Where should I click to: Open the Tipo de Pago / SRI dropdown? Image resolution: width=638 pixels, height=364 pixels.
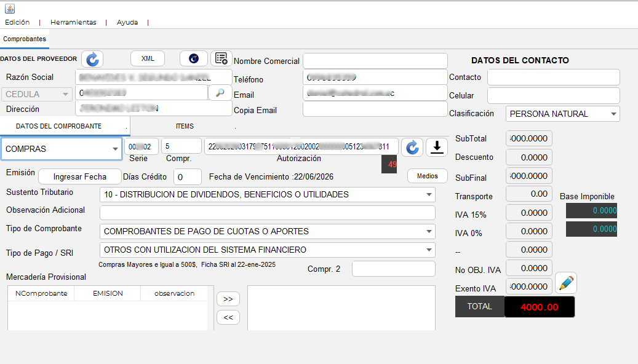click(x=268, y=250)
